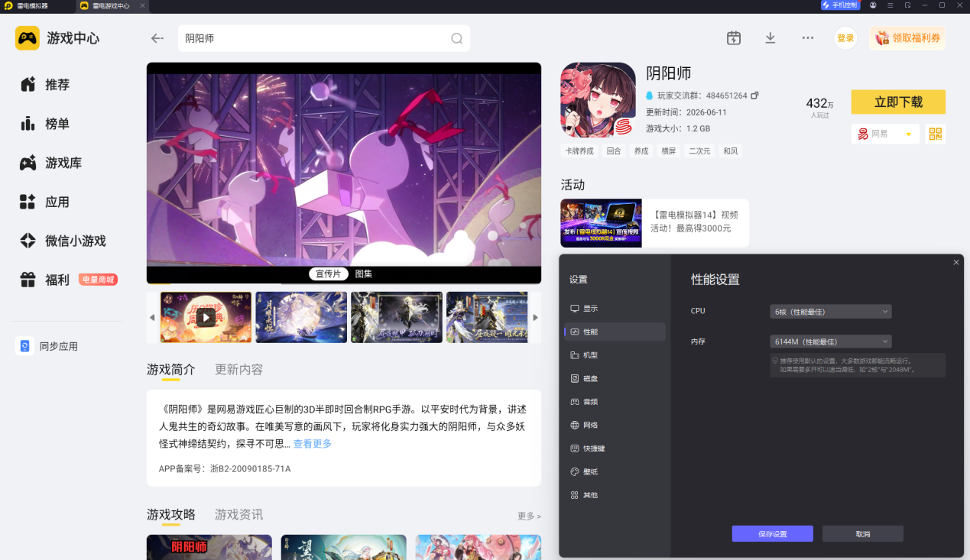This screenshot has width=970, height=560.
Task: Expand the CPU 6核 dropdown
Action: tap(831, 311)
